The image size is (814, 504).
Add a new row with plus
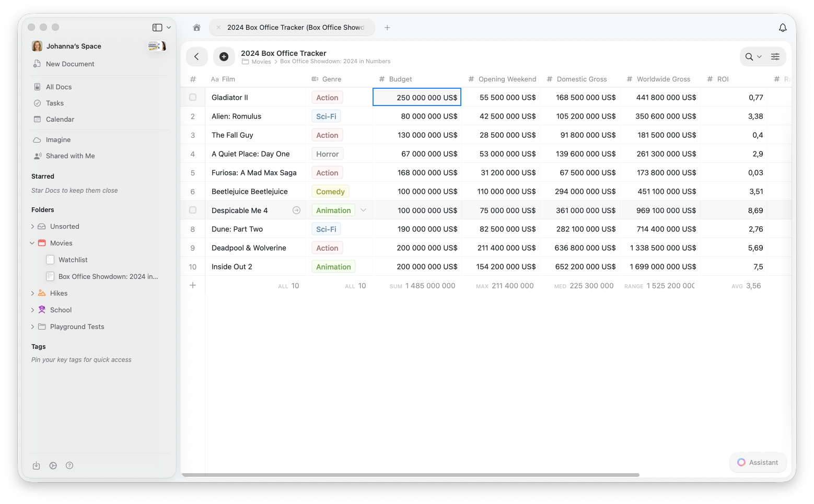193,285
